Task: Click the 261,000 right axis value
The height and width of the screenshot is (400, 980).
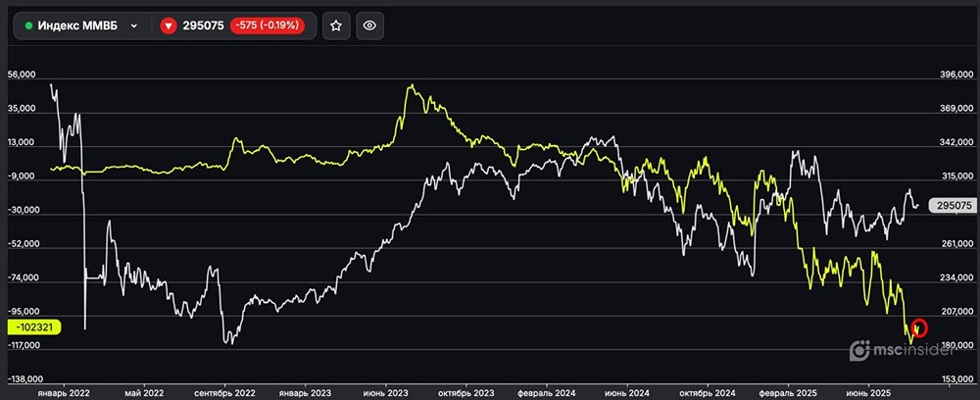Action: click(956, 244)
